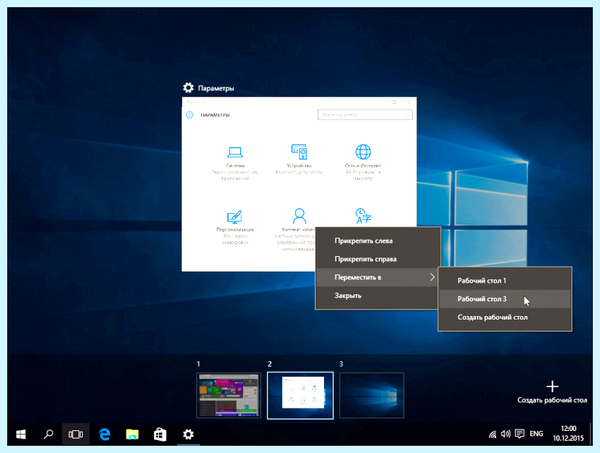The image size is (600, 453).
Task: Switch the ENG input language indicator
Action: 536,434
